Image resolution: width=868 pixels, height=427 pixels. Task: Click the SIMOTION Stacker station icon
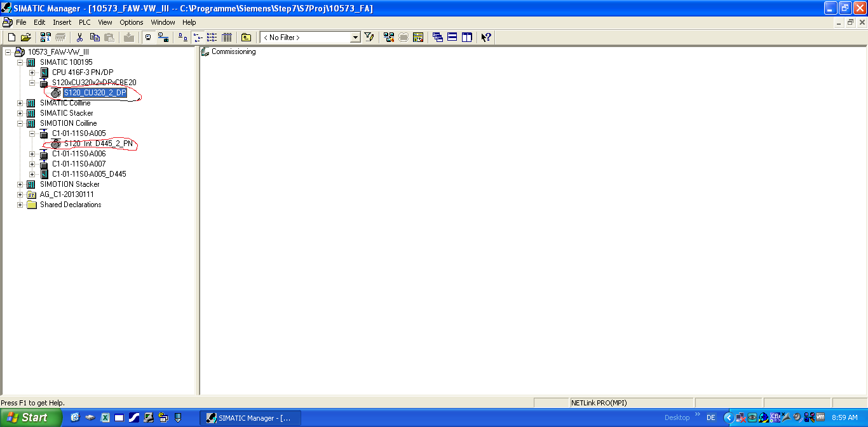tap(31, 184)
